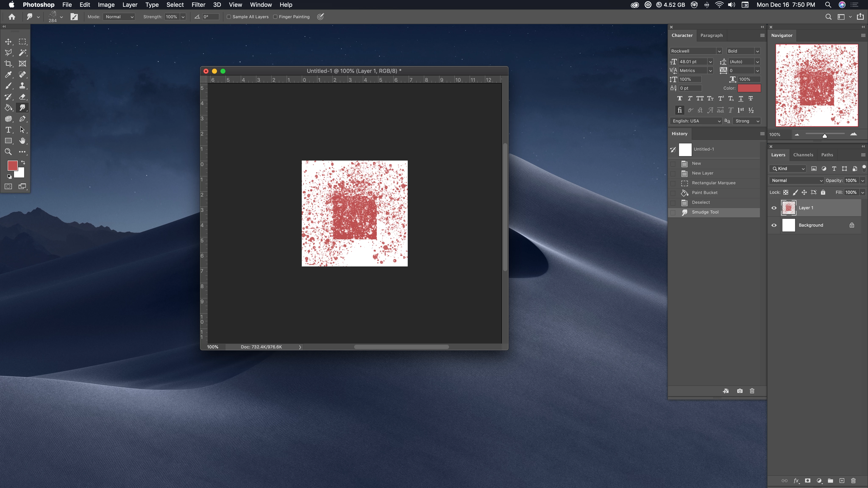The height and width of the screenshot is (488, 868).
Task: Click the Paint Bucket history state
Action: coord(705,193)
